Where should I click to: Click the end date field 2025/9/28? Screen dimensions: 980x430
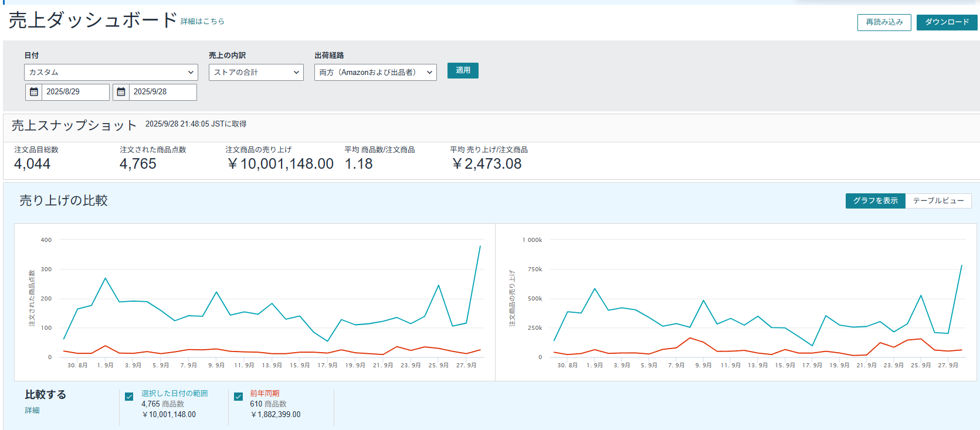click(x=162, y=92)
